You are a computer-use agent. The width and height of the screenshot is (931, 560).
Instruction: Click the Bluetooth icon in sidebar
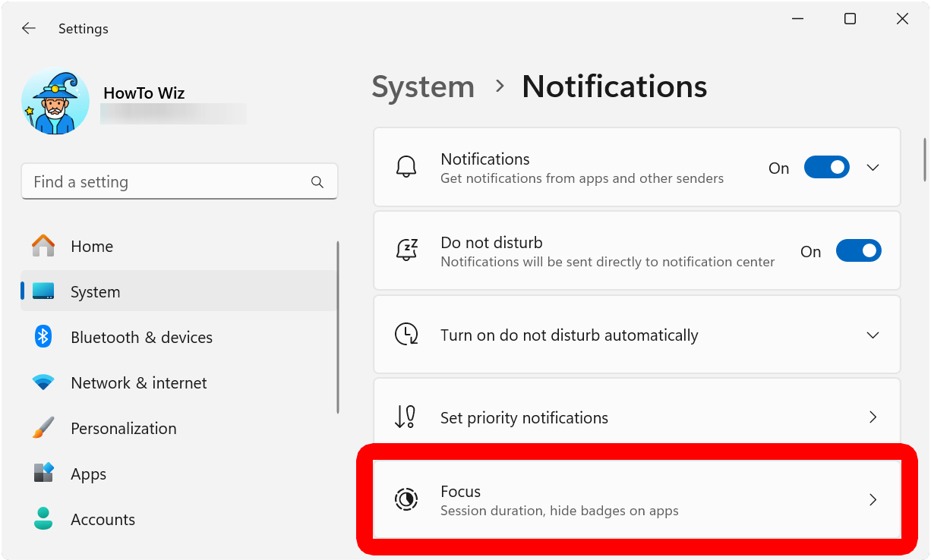[43, 337]
